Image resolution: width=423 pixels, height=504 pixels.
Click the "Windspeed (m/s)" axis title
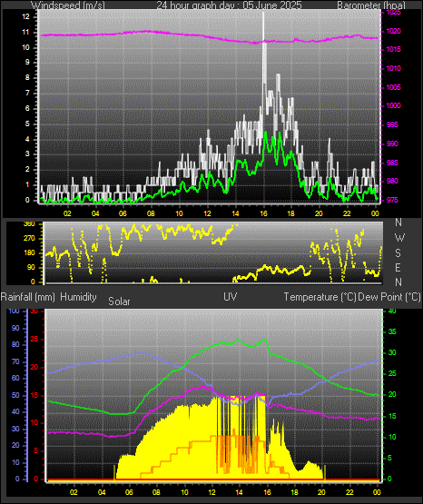tap(68, 5)
